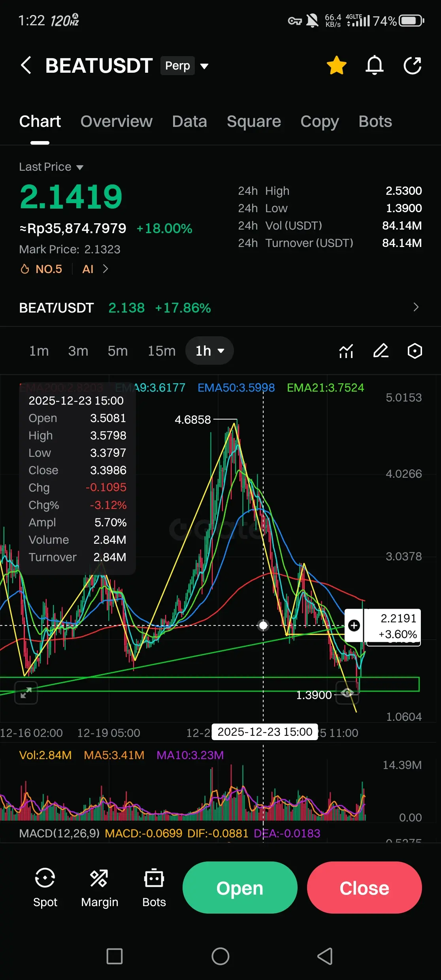Tap the battery icon in status bar
Screen dimensions: 441x980
(x=411, y=21)
